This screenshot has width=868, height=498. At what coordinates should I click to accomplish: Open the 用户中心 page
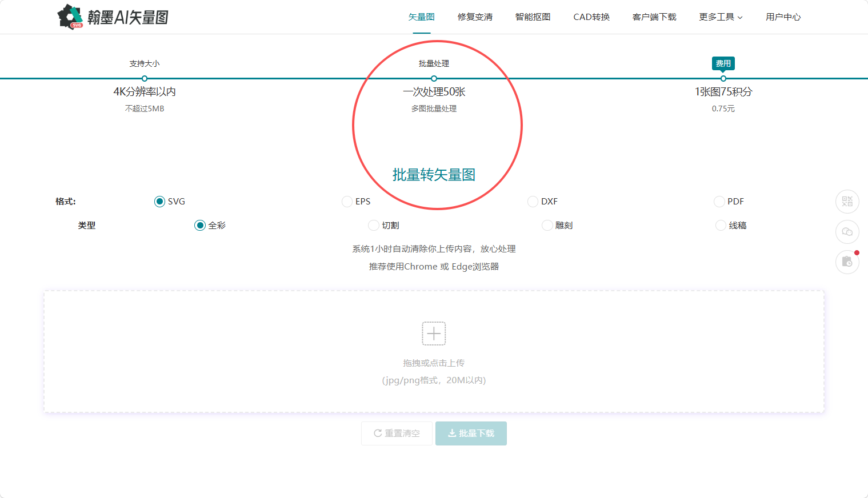(x=783, y=17)
